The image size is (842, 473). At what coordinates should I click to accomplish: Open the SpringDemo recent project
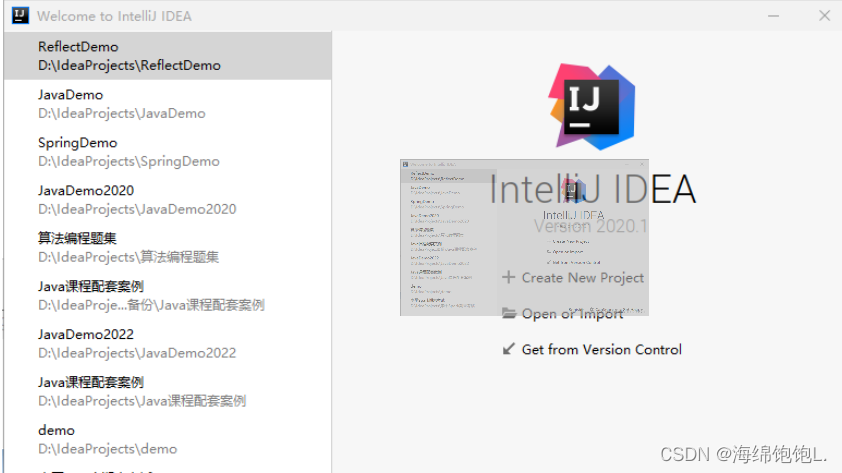point(168,152)
